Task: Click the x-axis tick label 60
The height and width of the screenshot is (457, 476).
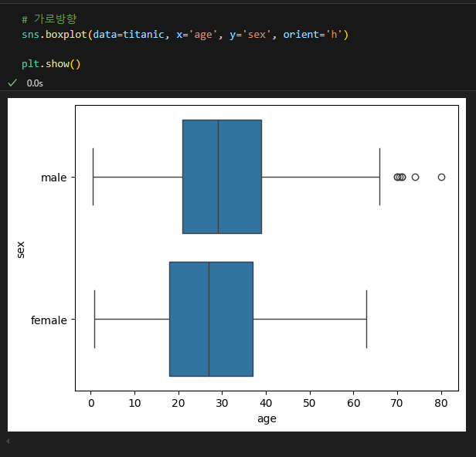Action: coord(354,403)
